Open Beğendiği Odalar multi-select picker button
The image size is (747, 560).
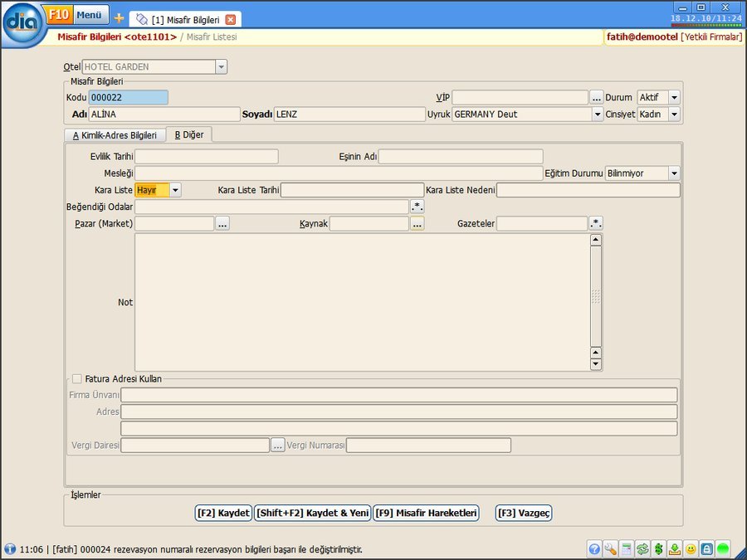tap(417, 207)
